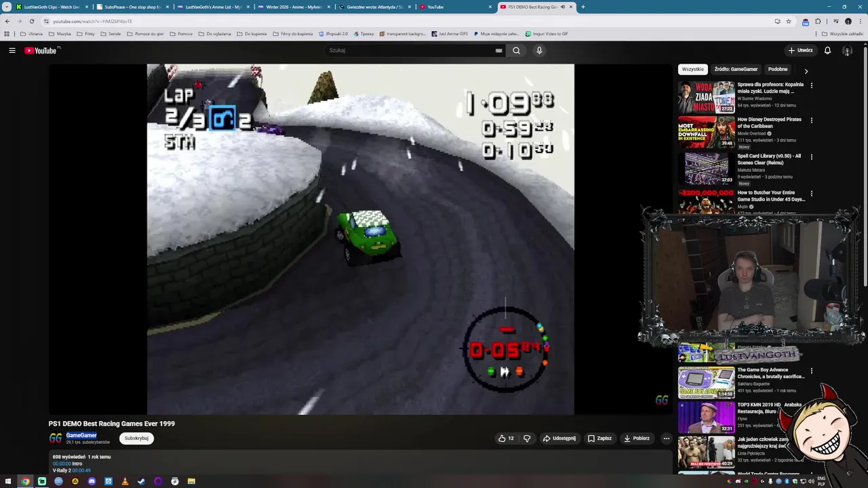The width and height of the screenshot is (868, 488).
Task: Click the Udostępnij share button
Action: tap(559, 438)
